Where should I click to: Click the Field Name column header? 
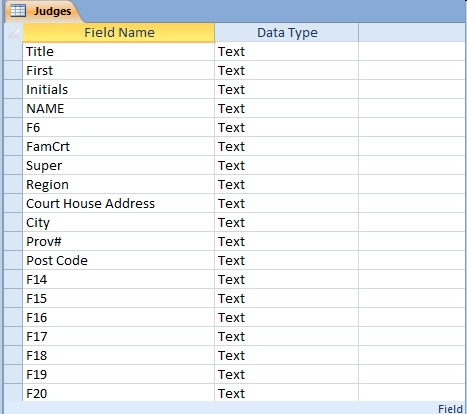119,33
